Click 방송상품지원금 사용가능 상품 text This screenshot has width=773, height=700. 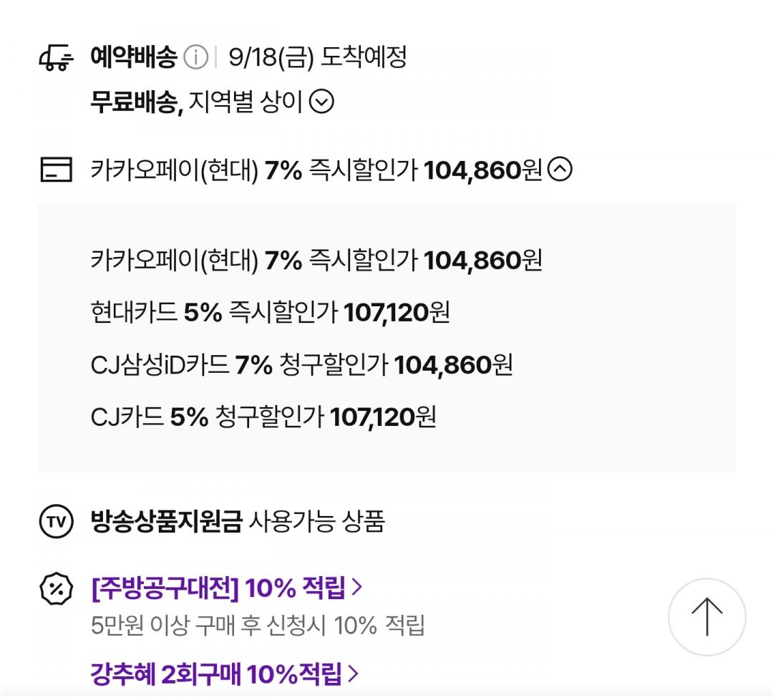(238, 522)
